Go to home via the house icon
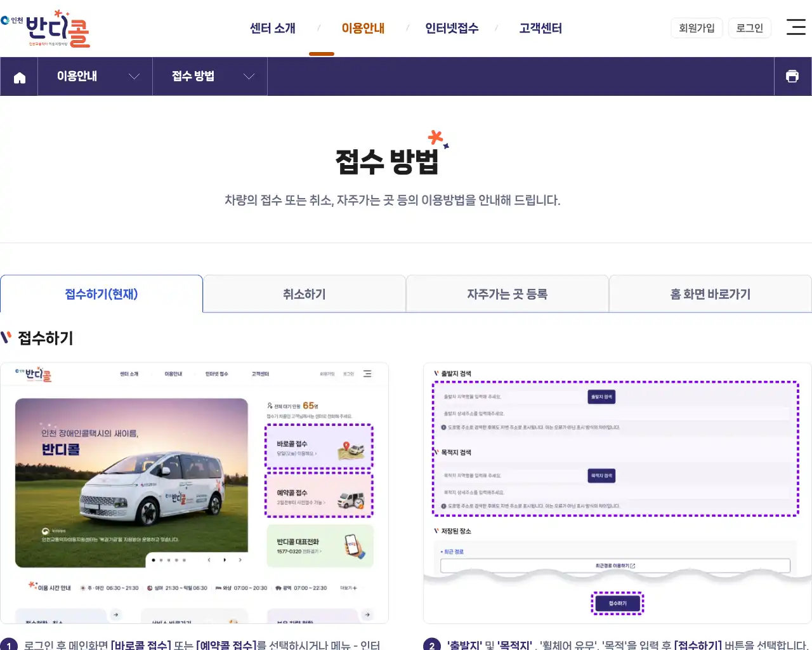 [19, 77]
